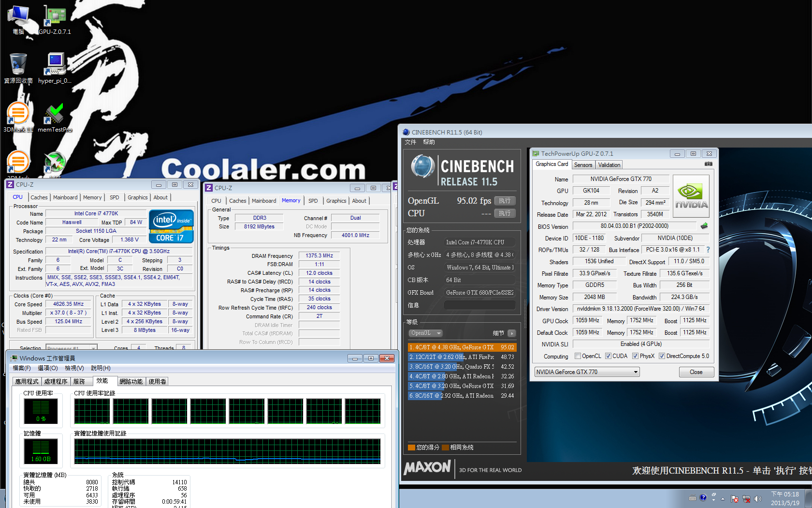Viewport: 812px width, 508px height.
Task: Select ranking row 2 12C/12T ATI FirePro
Action: click(x=462, y=357)
